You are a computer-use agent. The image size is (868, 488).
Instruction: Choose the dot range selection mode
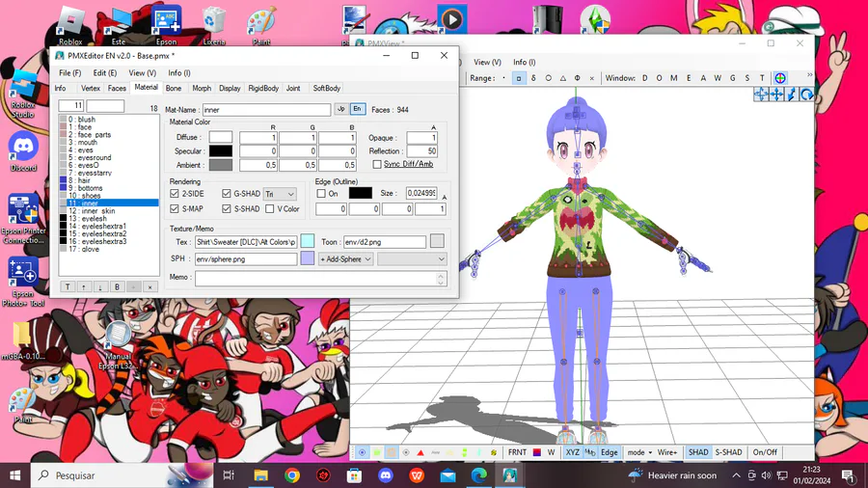[503, 78]
